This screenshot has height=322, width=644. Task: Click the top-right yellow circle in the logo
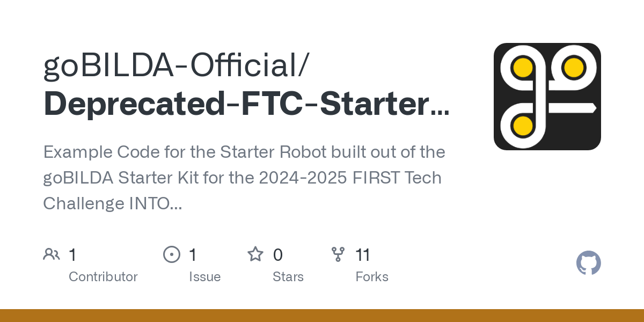pos(574,68)
